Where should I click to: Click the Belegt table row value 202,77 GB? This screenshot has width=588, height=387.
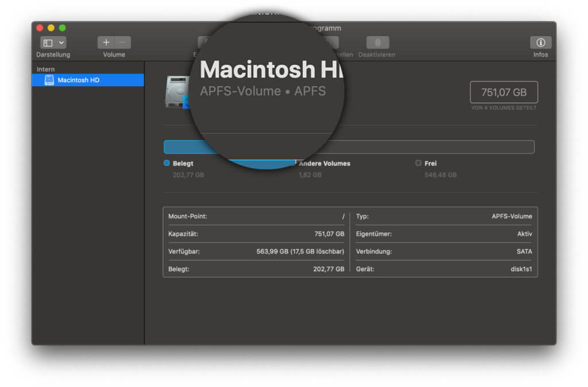(x=328, y=269)
